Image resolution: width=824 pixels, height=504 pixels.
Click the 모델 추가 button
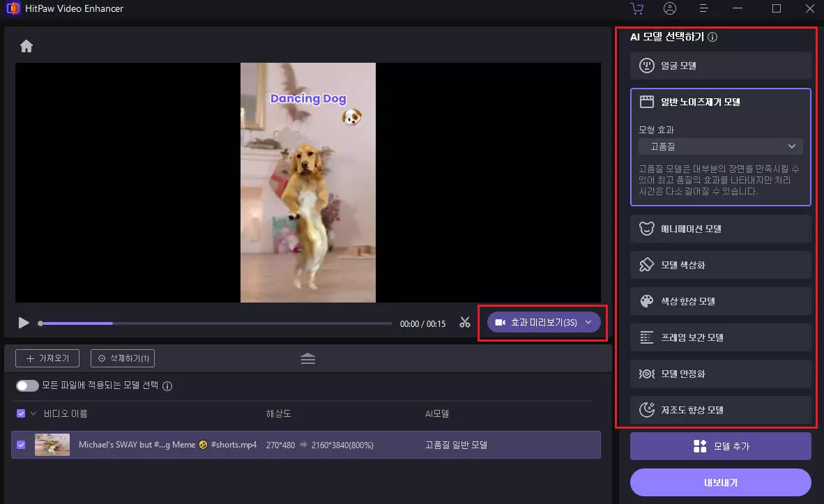point(720,446)
